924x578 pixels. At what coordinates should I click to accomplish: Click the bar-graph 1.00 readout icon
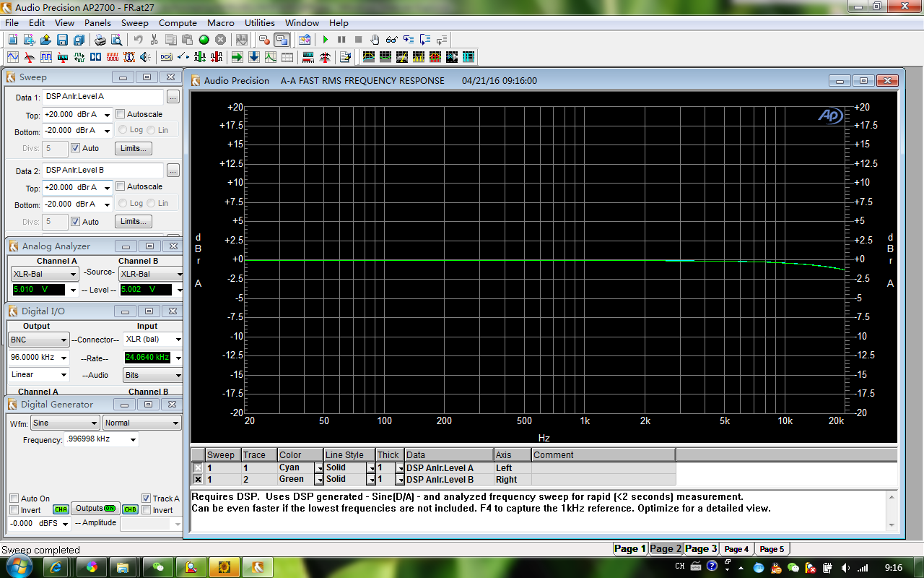point(308,57)
